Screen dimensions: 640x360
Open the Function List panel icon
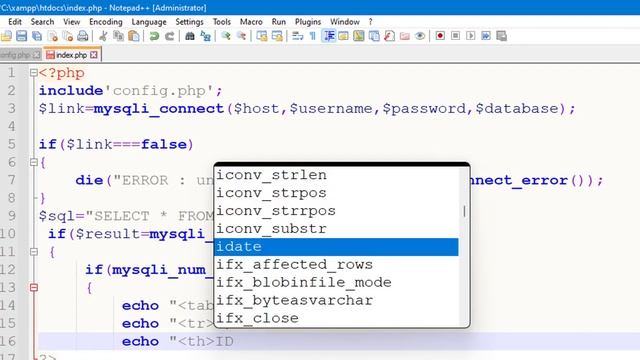(x=389, y=36)
